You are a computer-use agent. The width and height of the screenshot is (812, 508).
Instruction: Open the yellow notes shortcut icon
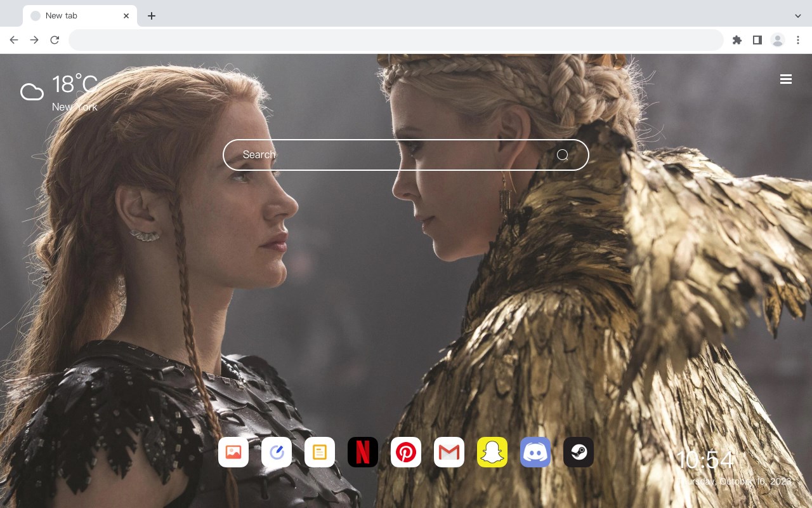coord(320,452)
